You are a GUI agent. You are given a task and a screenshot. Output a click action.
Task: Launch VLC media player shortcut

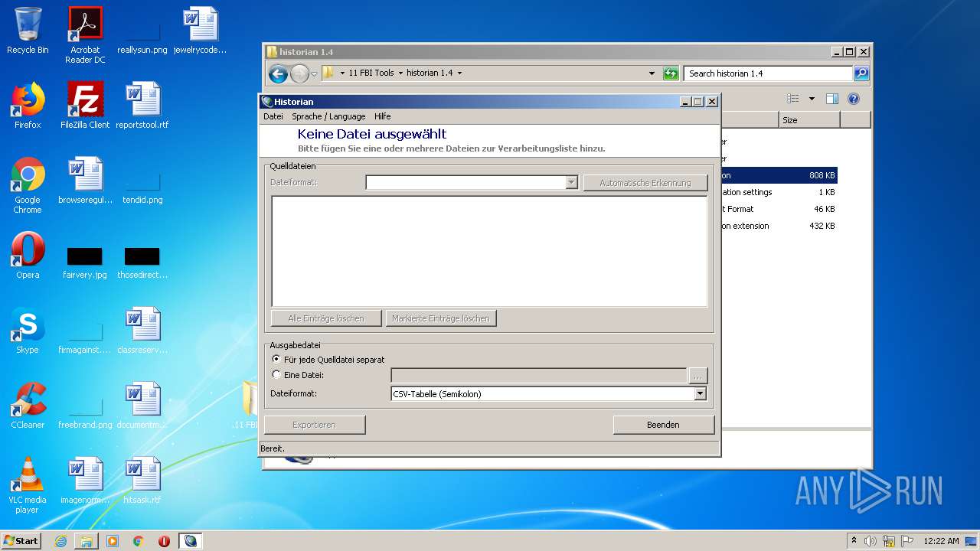(28, 484)
